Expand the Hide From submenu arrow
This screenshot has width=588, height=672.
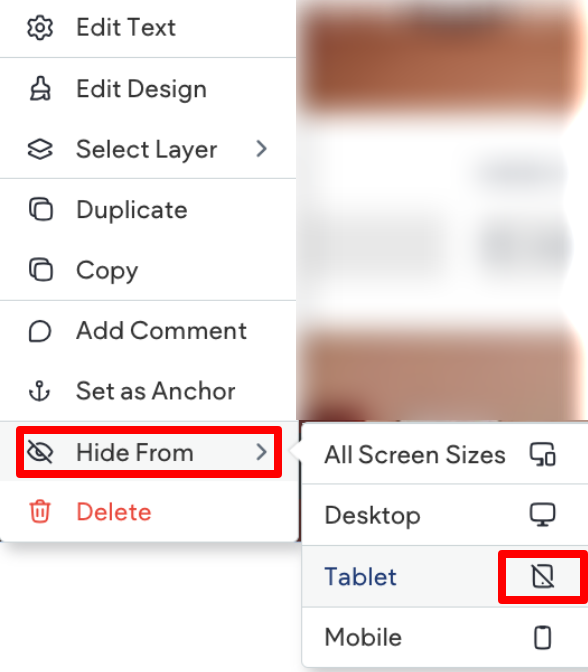[261, 452]
